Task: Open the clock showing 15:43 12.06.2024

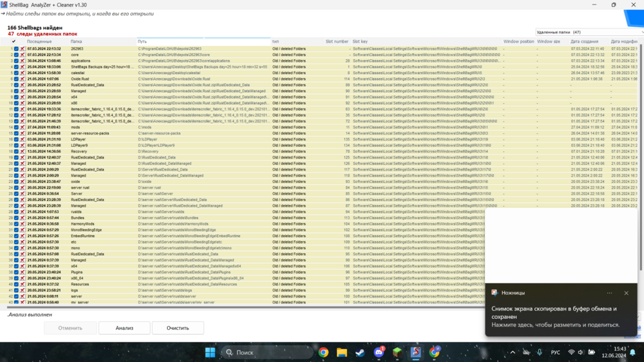Action: tap(614, 352)
